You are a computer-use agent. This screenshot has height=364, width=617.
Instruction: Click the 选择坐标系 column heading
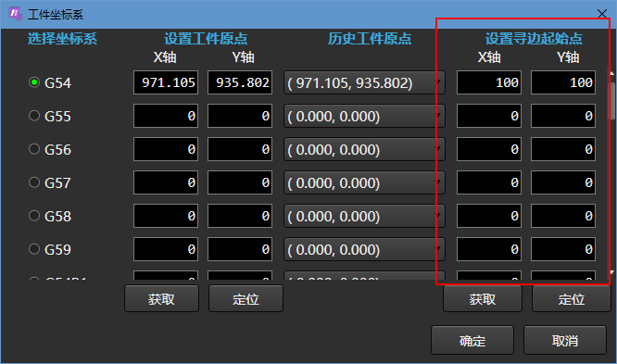click(x=62, y=39)
